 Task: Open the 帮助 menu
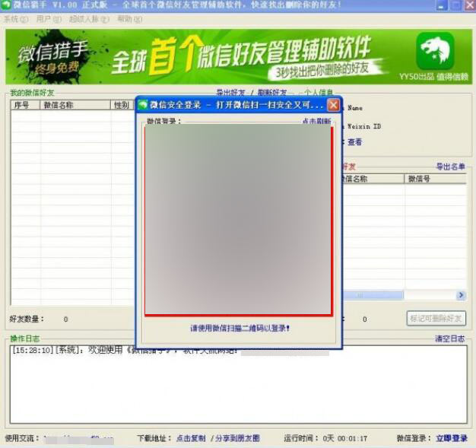(129, 20)
